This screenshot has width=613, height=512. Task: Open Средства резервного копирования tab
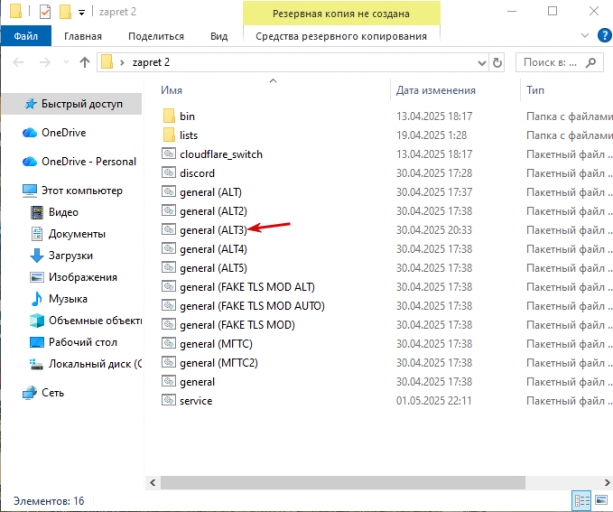[341, 36]
